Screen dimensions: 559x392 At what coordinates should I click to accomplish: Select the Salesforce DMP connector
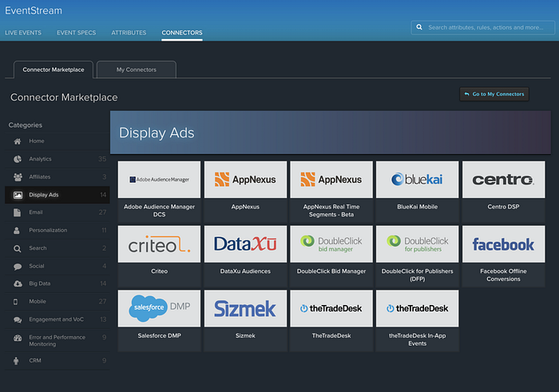tap(160, 320)
